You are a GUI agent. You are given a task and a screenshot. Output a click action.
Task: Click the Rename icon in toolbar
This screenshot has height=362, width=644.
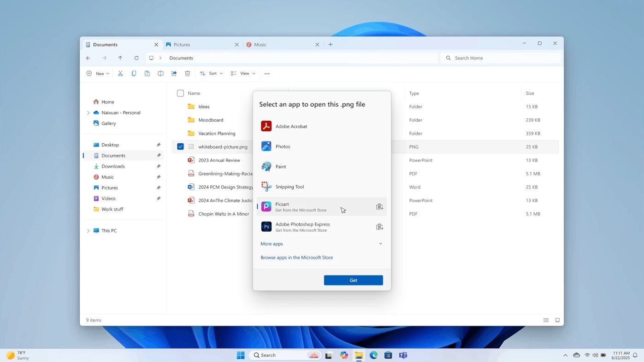pos(160,73)
